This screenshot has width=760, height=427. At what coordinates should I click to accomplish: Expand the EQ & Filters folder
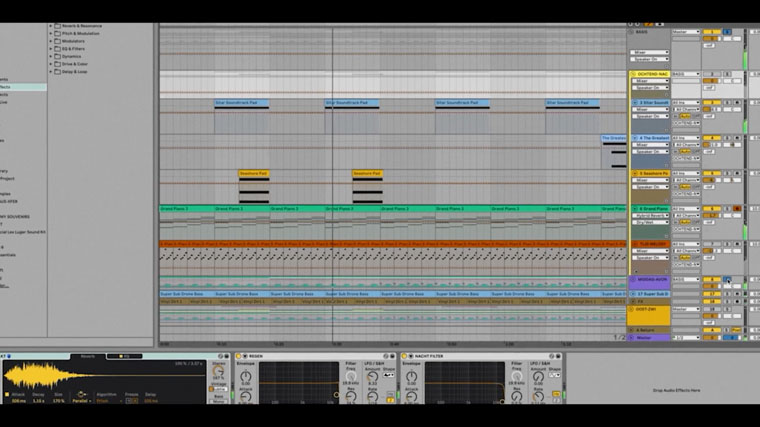[x=51, y=48]
